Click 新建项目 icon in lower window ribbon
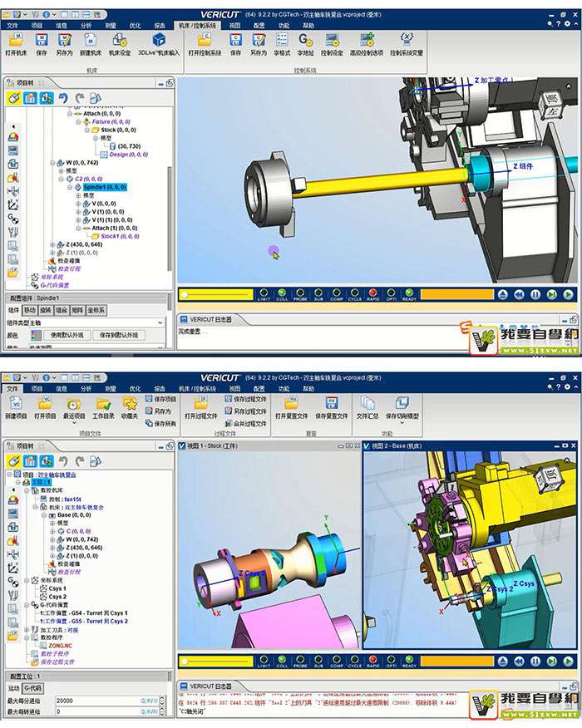Image resolution: width=582 pixels, height=728 pixels. coord(16,403)
